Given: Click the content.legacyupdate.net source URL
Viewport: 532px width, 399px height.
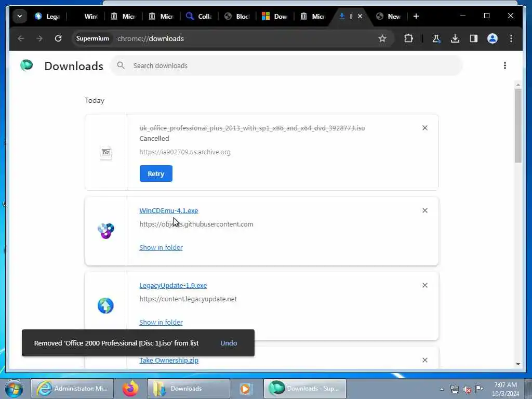Looking at the screenshot, I should point(188,299).
